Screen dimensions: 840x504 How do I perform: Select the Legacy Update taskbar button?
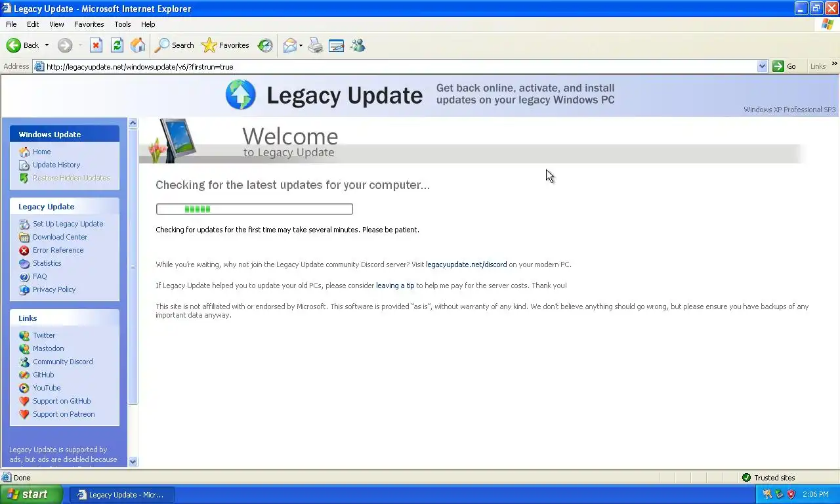click(123, 495)
